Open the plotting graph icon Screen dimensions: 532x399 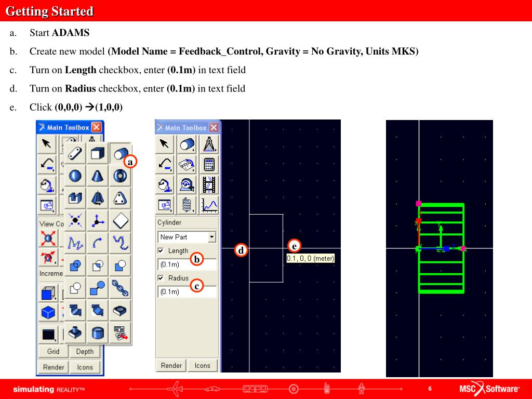[x=209, y=205]
